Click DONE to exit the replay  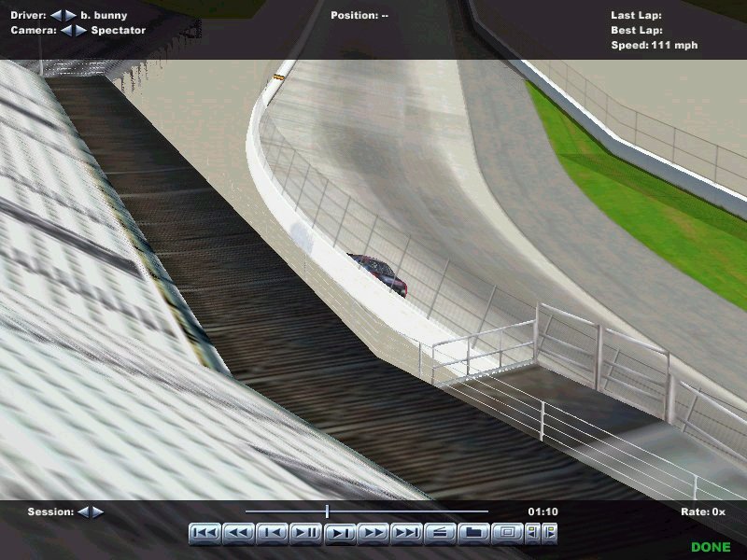click(711, 547)
